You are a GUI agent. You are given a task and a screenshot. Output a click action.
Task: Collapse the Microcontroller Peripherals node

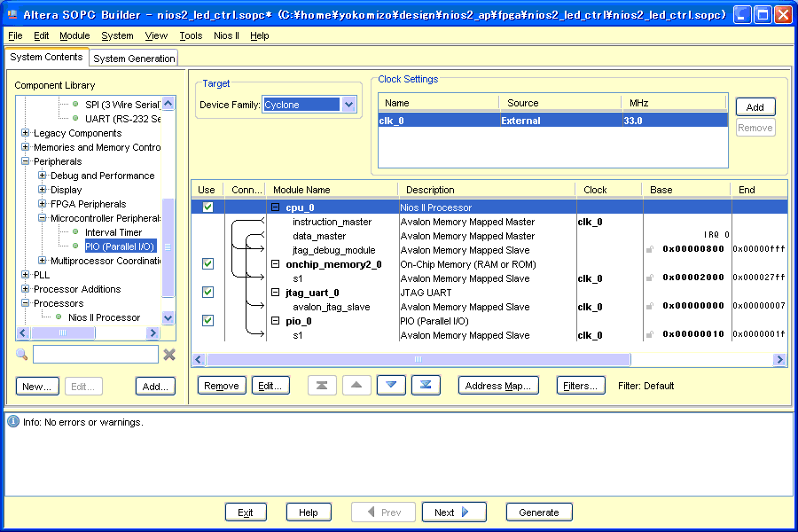pos(43,218)
